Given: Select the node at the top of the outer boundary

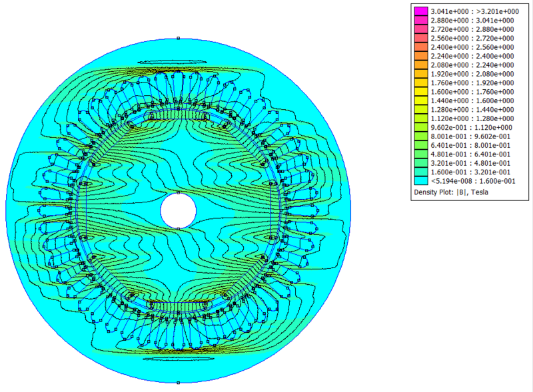Looking at the screenshot, I should coord(178,39).
